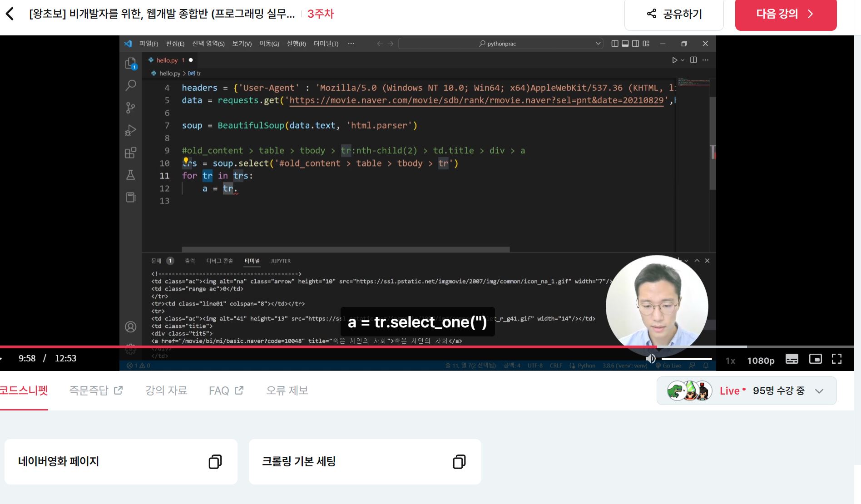Image resolution: width=861 pixels, height=504 pixels.
Task: Click the 네이버영화 페이지 card
Action: pyautogui.click(x=121, y=462)
